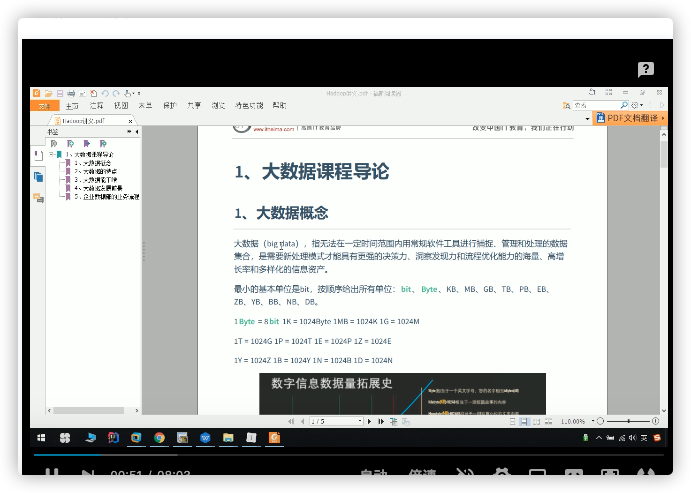
Task: Open the comments sidebar panel icon
Action: 38,198
